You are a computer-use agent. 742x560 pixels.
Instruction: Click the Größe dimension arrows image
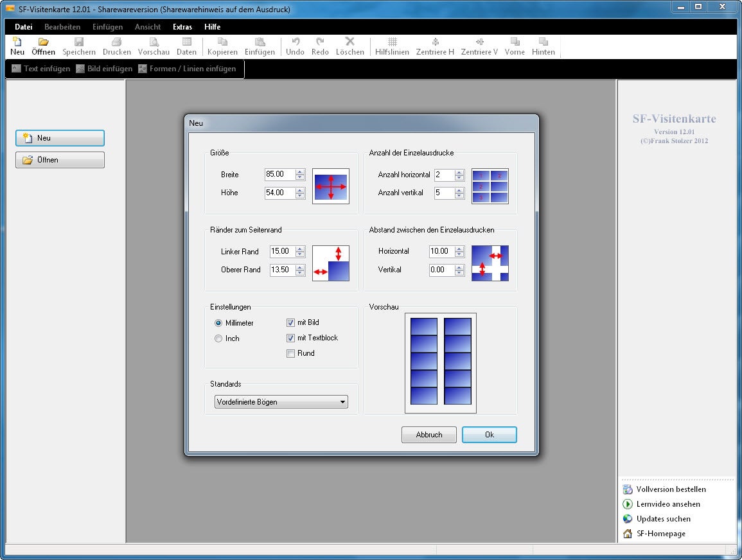[x=330, y=186]
